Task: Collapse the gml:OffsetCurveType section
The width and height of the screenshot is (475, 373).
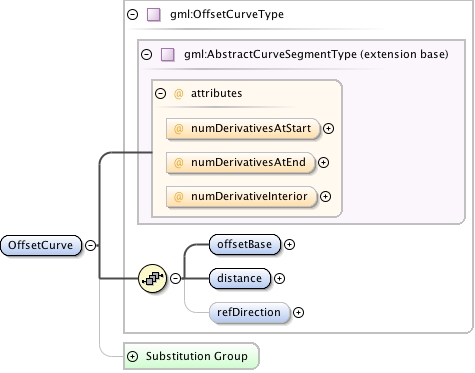Action: (132, 15)
